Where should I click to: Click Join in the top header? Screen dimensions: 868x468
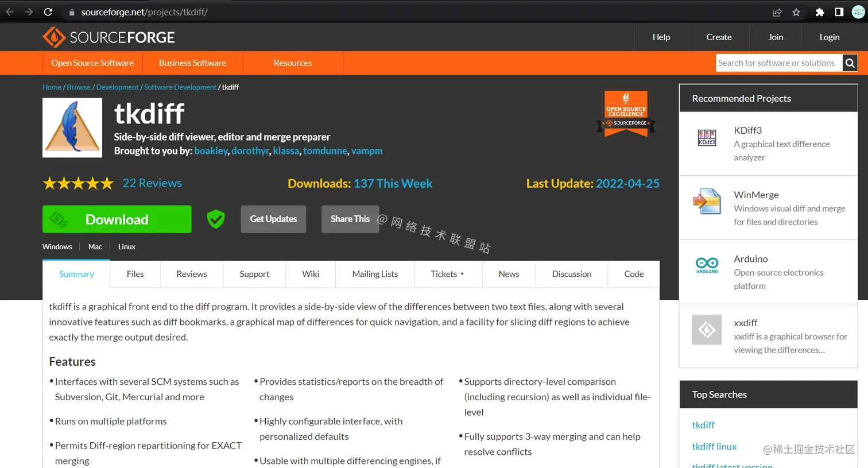point(776,37)
